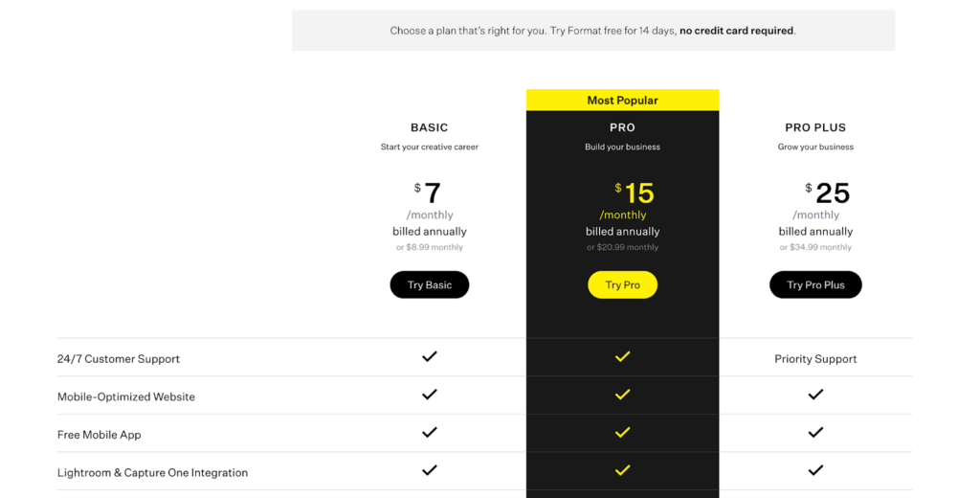This screenshot has height=498, width=980.
Task: Click Pro checkmark for Lightroom integration
Action: tap(622, 470)
